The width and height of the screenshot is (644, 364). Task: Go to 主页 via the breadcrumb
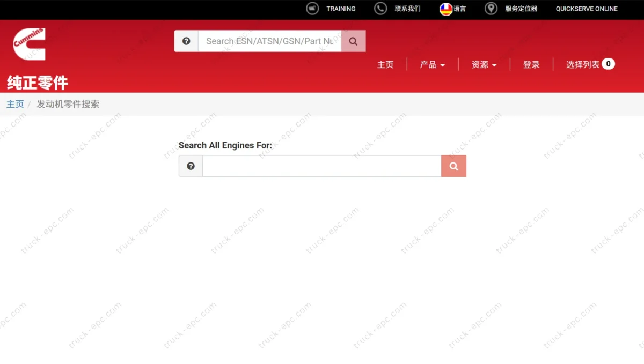click(15, 105)
